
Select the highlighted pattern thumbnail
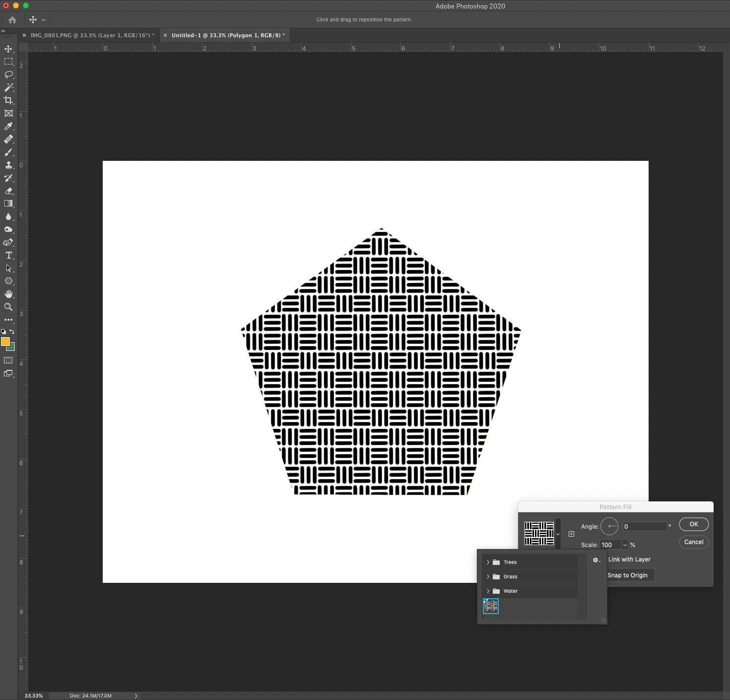pos(491,606)
